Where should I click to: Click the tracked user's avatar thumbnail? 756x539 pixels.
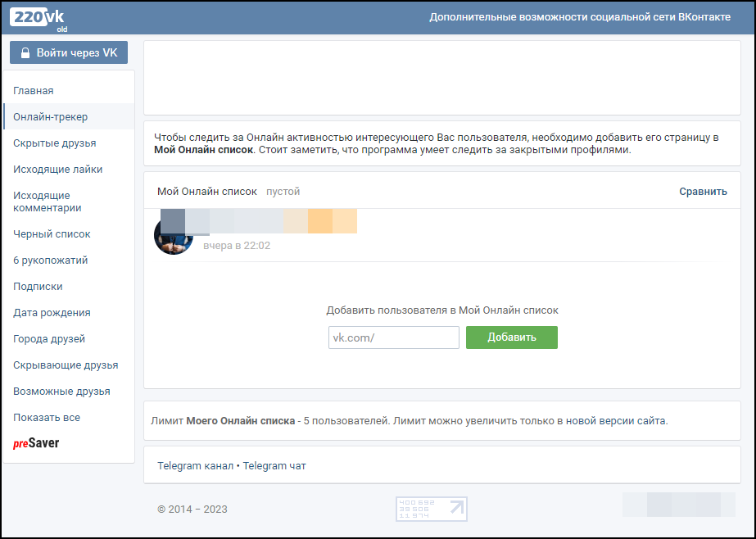pyautogui.click(x=174, y=235)
